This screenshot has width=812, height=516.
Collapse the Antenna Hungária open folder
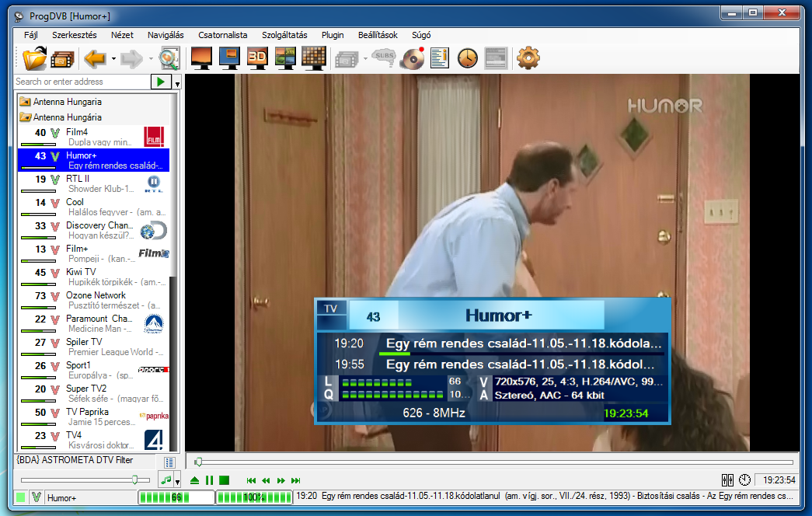[25, 117]
